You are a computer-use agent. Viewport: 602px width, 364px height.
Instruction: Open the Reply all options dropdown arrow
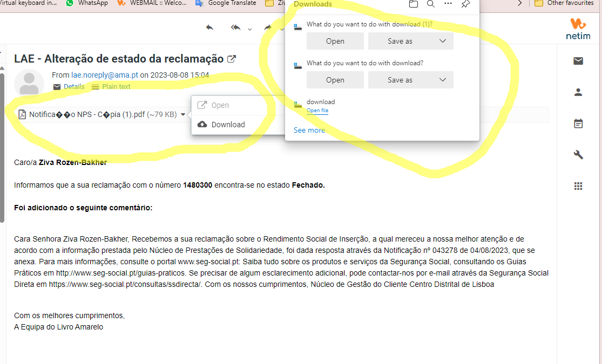coord(250,30)
